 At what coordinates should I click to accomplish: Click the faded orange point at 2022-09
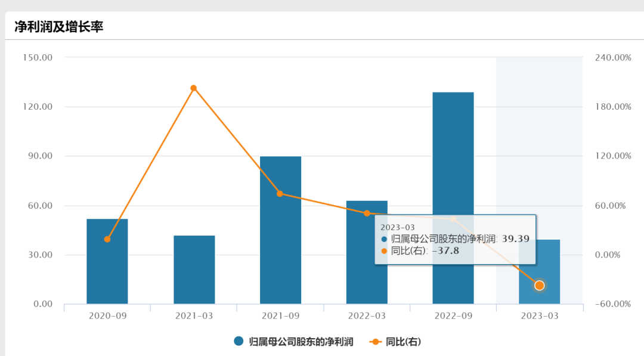coord(453,219)
